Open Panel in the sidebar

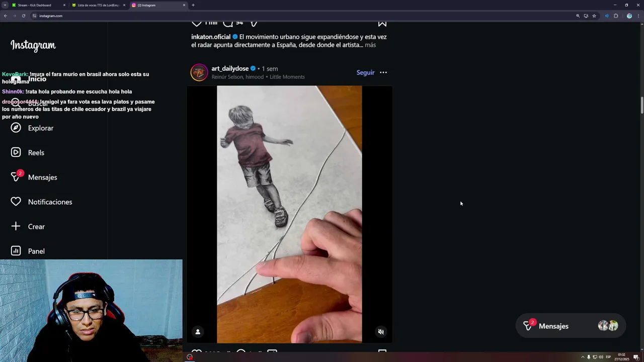click(x=36, y=251)
